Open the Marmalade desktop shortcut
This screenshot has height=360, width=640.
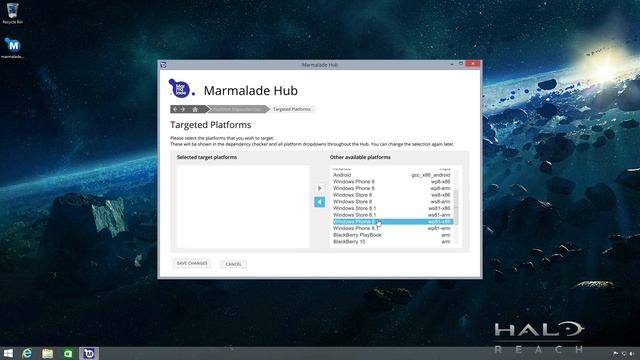tap(13, 48)
